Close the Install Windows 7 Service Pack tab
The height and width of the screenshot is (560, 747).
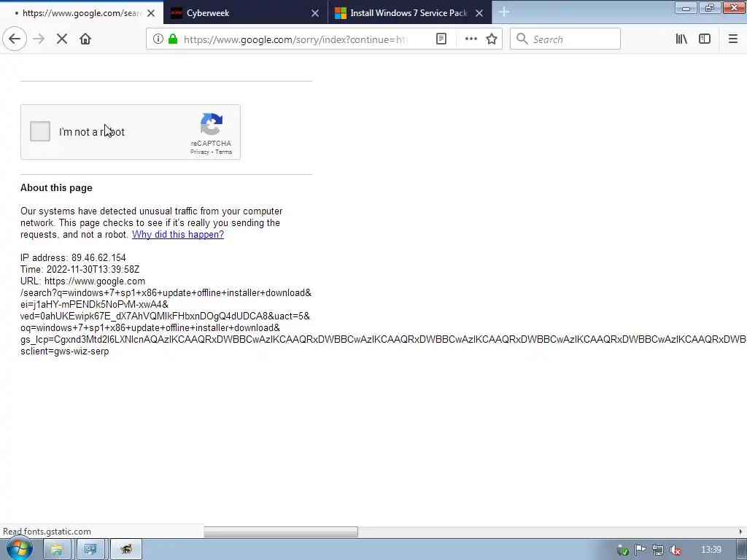tap(479, 13)
